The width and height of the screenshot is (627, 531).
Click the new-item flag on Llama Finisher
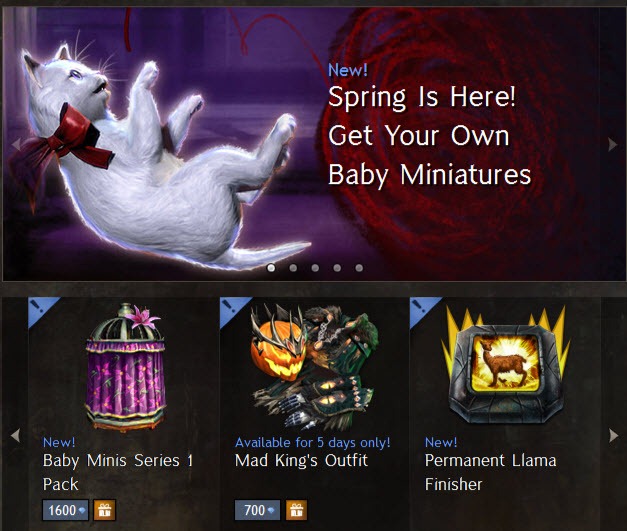(x=424, y=311)
